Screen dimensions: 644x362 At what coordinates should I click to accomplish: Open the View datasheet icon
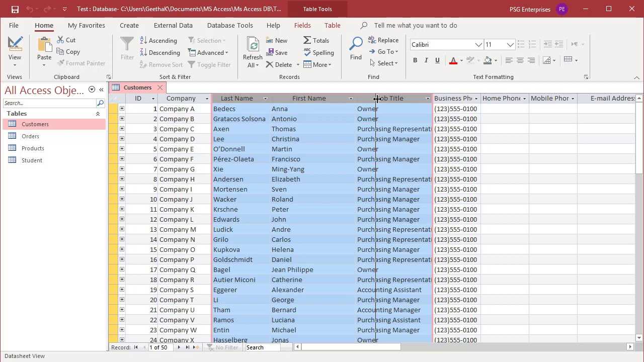(x=15, y=44)
